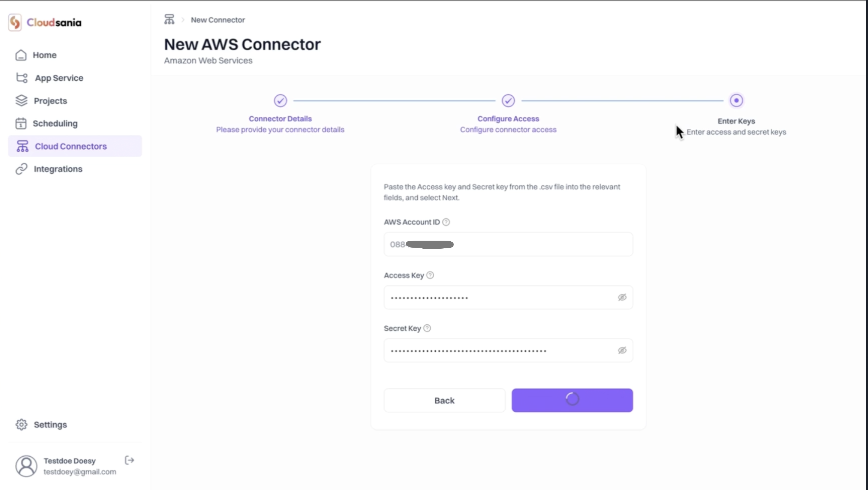Reveal the Secret Key with eye icon
This screenshot has height=490, width=868.
[622, 350]
